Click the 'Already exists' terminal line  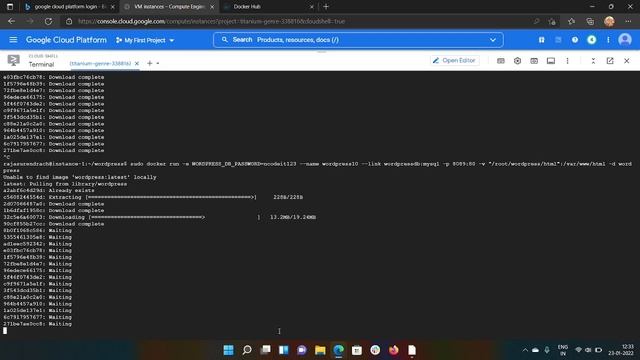(49, 191)
